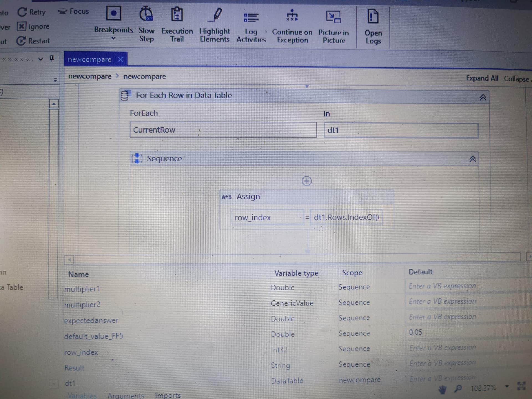532x399 pixels.
Task: Toggle Slow Step debugging
Action: click(x=146, y=14)
